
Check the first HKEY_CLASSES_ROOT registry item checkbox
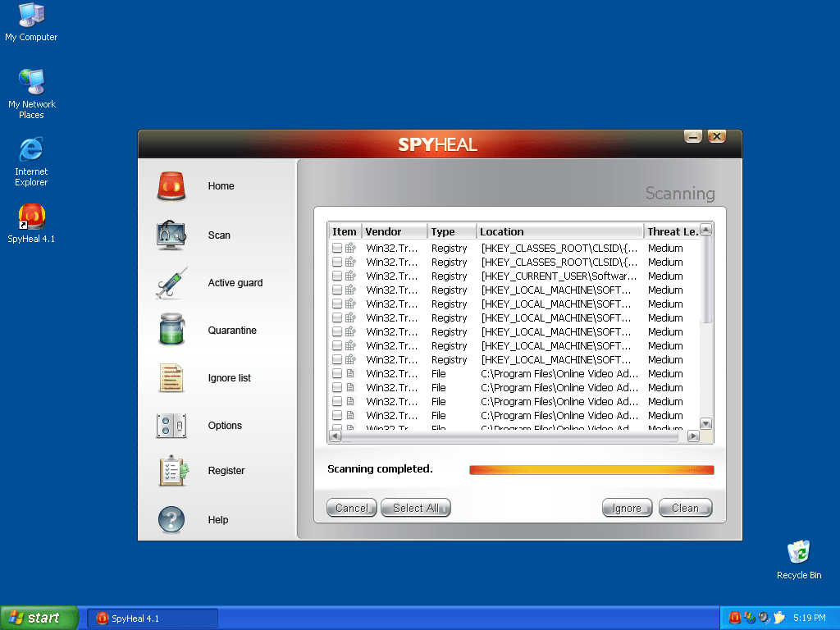coord(337,249)
